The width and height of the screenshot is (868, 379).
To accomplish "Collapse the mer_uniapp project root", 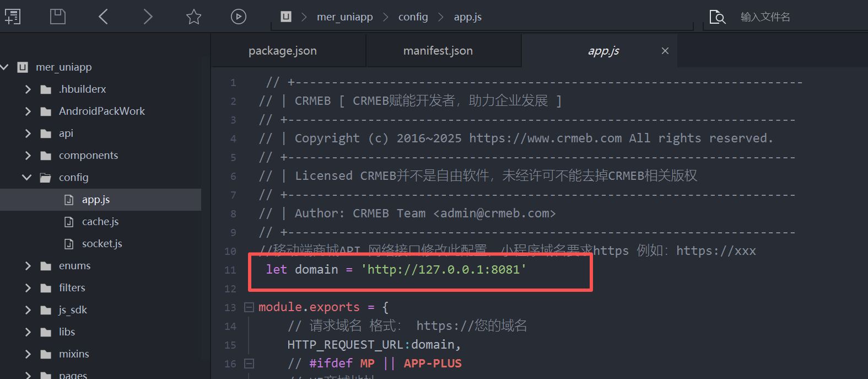I will click(x=5, y=67).
